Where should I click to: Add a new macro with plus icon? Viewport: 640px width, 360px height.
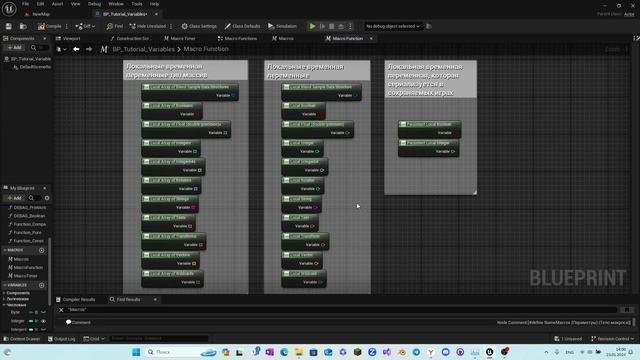[x=41, y=250]
